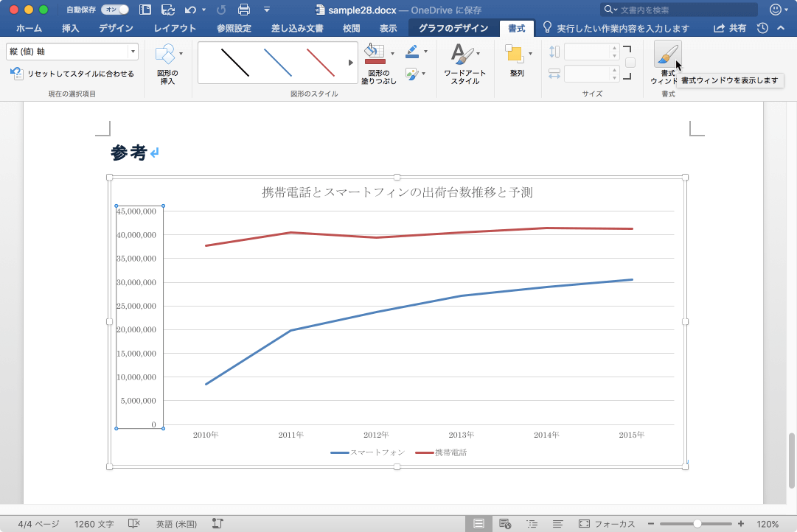The image size is (797, 532).
Task: Click the Share button
Action: click(x=730, y=29)
